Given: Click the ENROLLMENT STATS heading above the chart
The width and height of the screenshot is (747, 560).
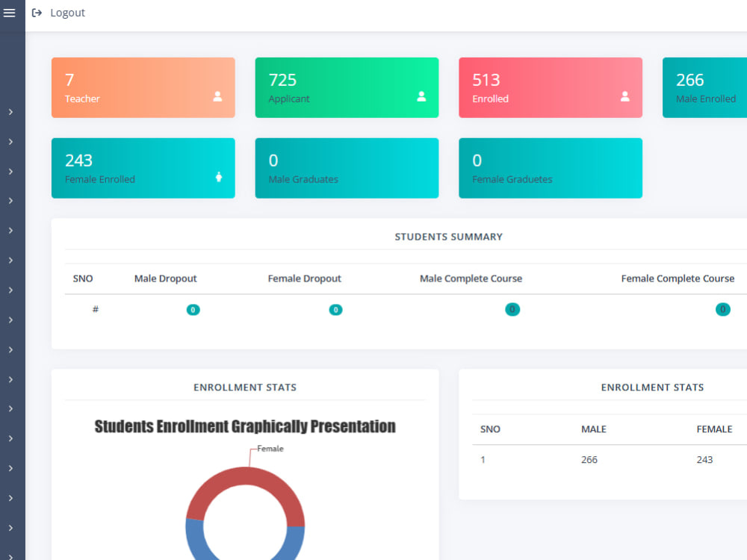Looking at the screenshot, I should (x=245, y=387).
